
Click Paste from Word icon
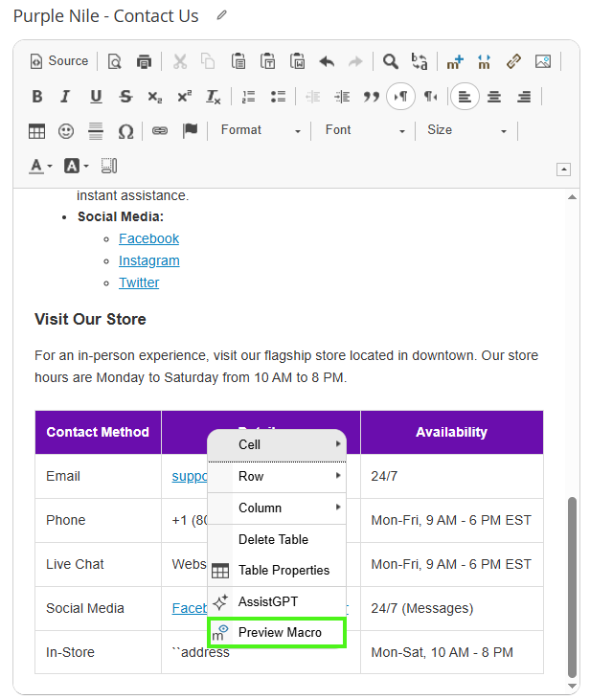tap(297, 61)
